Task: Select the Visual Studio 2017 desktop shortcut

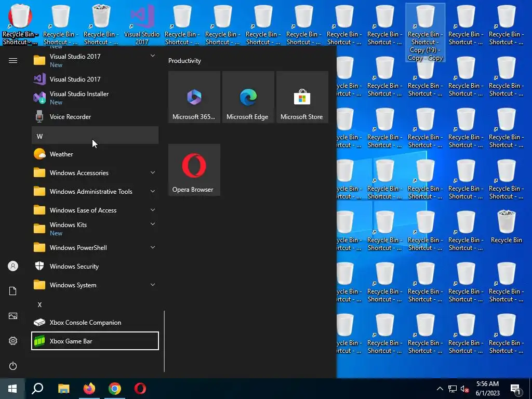Action: click(x=142, y=24)
